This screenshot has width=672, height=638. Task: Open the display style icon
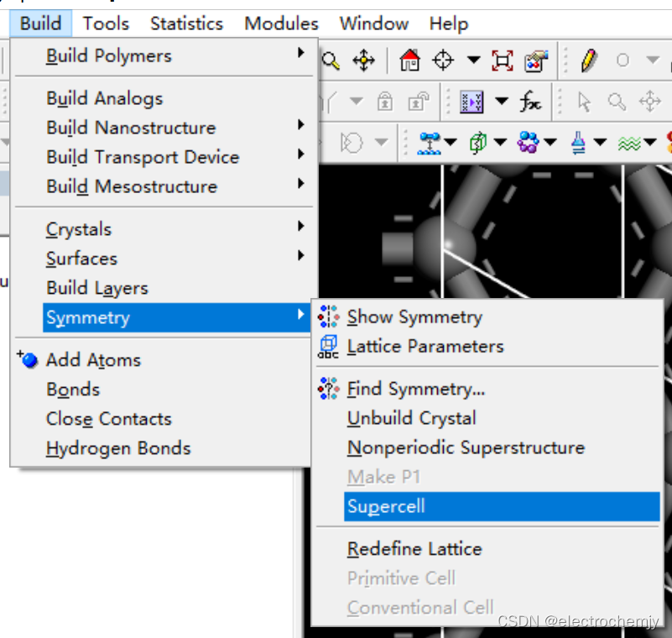pos(536,60)
